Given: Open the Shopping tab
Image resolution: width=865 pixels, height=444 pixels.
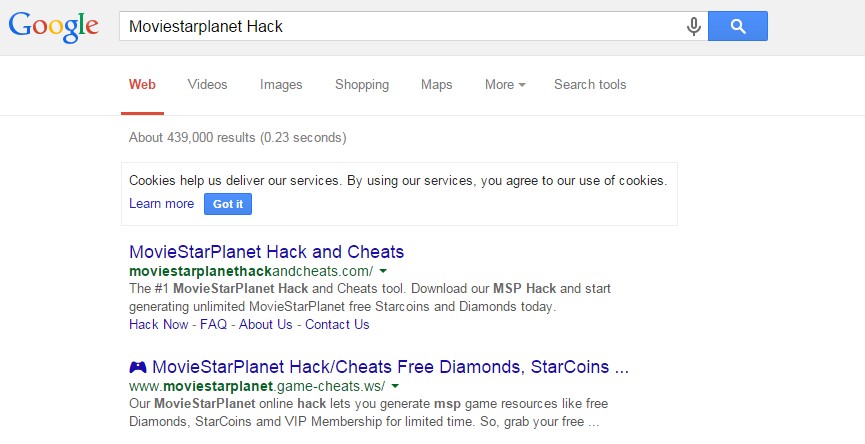Looking at the screenshot, I should pos(362,84).
